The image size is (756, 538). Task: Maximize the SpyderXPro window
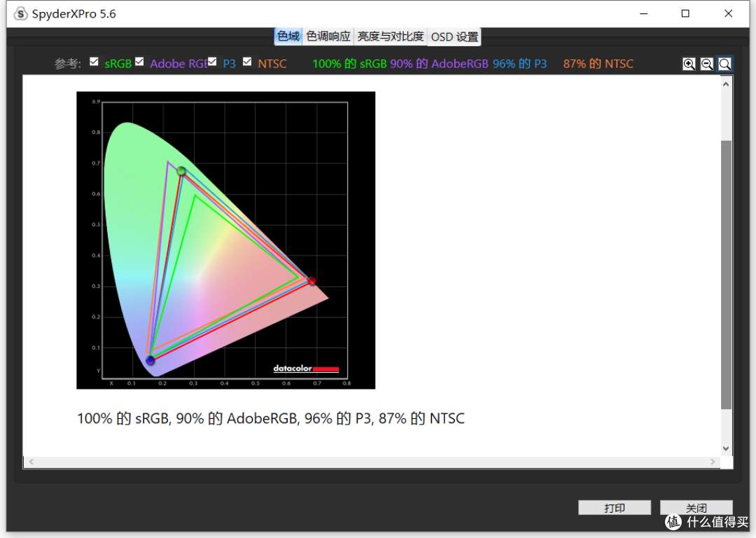[685, 13]
